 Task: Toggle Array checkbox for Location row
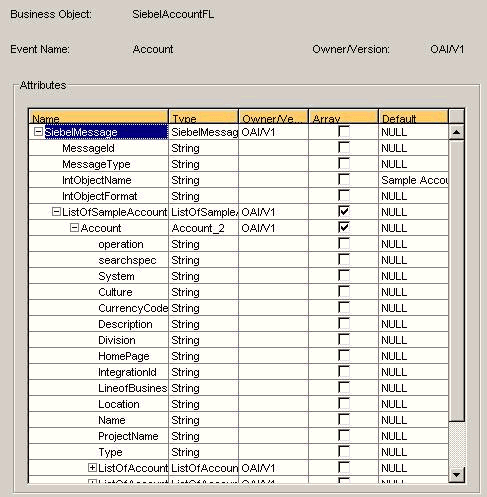pos(344,403)
